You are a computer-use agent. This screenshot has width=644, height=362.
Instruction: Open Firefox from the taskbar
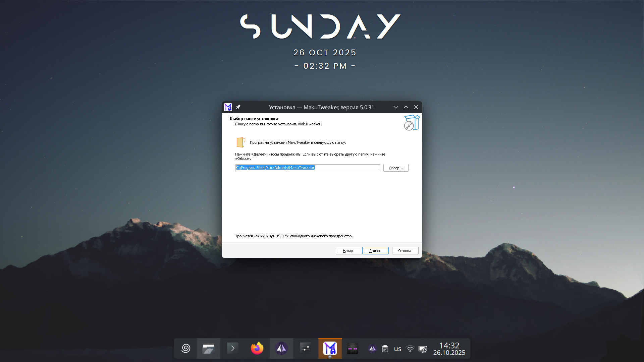point(257,349)
